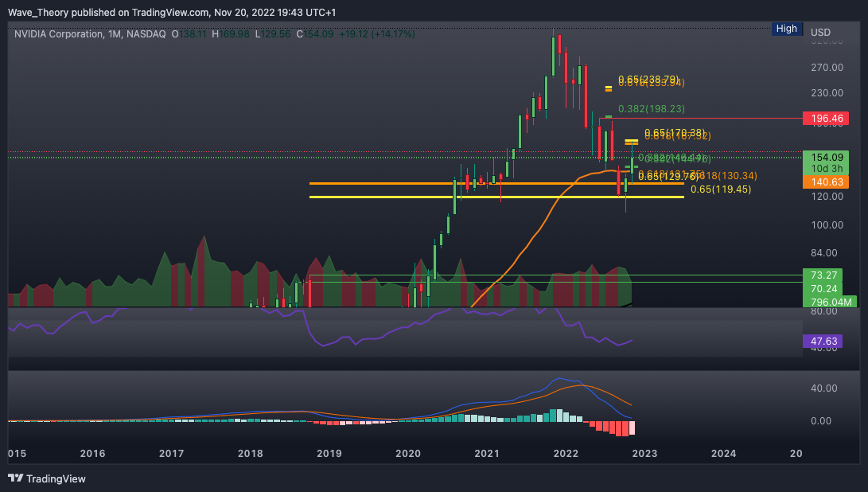The height and width of the screenshot is (492, 868).
Task: Click the 0.00 MACD scale value
Action: (x=821, y=421)
